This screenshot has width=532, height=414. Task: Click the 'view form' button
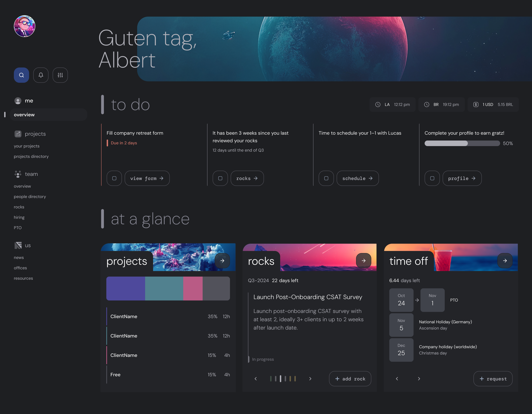pos(147,178)
